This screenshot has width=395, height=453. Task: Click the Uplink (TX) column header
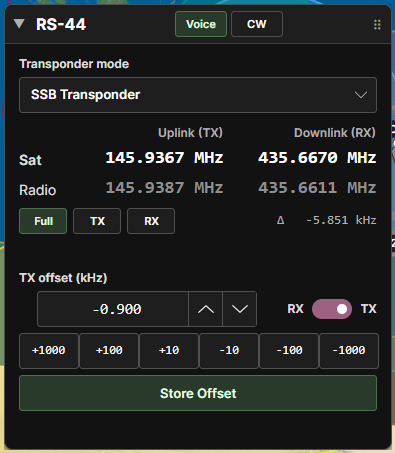click(x=190, y=133)
